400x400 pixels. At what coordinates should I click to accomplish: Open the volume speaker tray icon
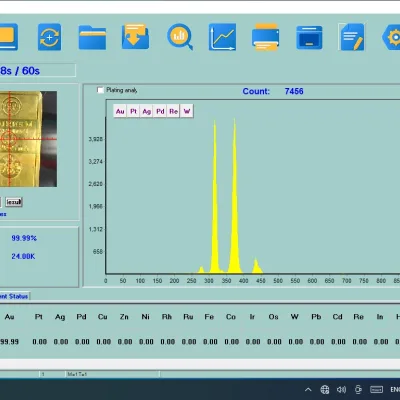coord(341,389)
